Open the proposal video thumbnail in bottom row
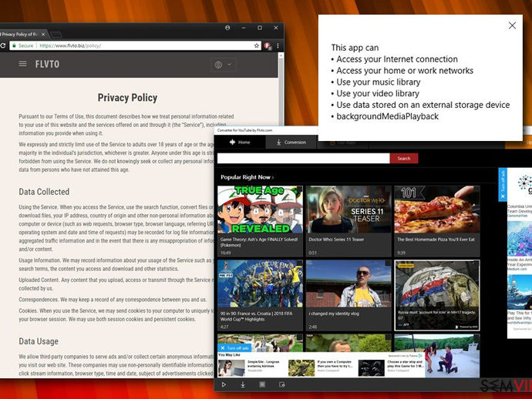Image resolution: width=532 pixels, height=399 pixels. pos(437,355)
